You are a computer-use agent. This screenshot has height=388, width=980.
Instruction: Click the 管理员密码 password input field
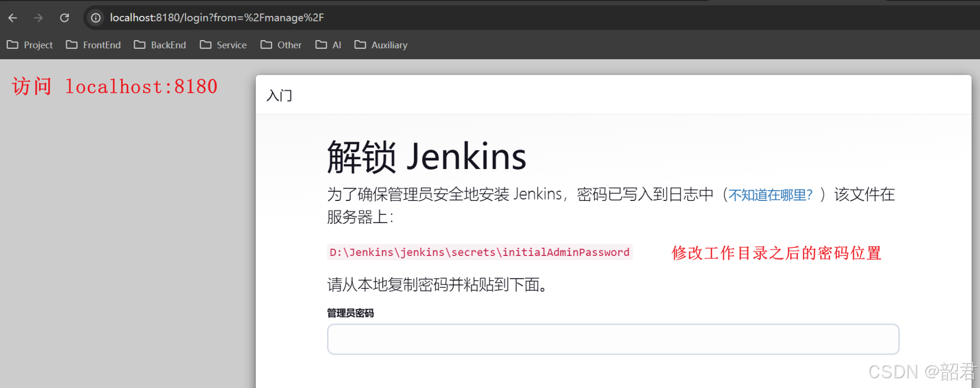[613, 339]
